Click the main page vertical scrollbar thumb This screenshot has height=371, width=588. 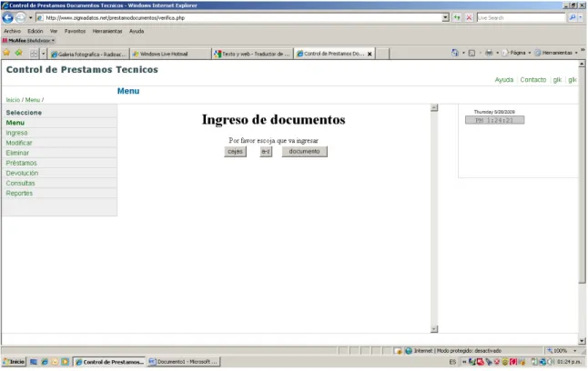click(x=582, y=175)
